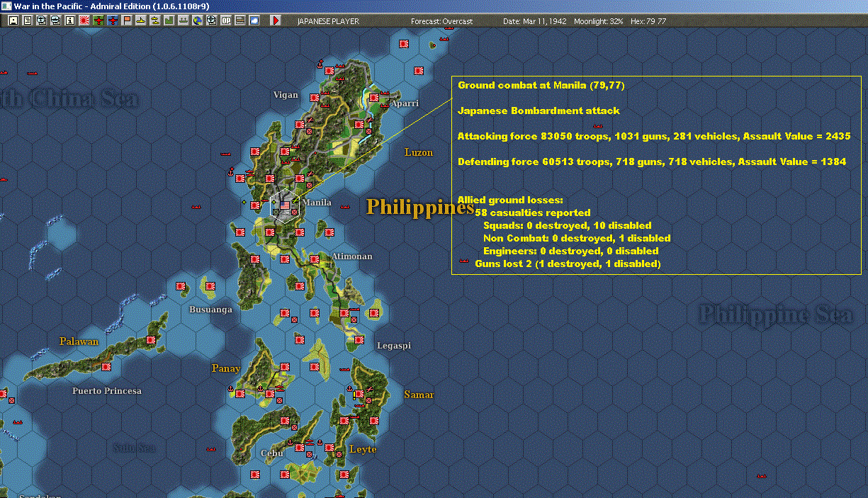Click 'Guns lost 2' report line
The image size is (868, 498).
point(568,264)
